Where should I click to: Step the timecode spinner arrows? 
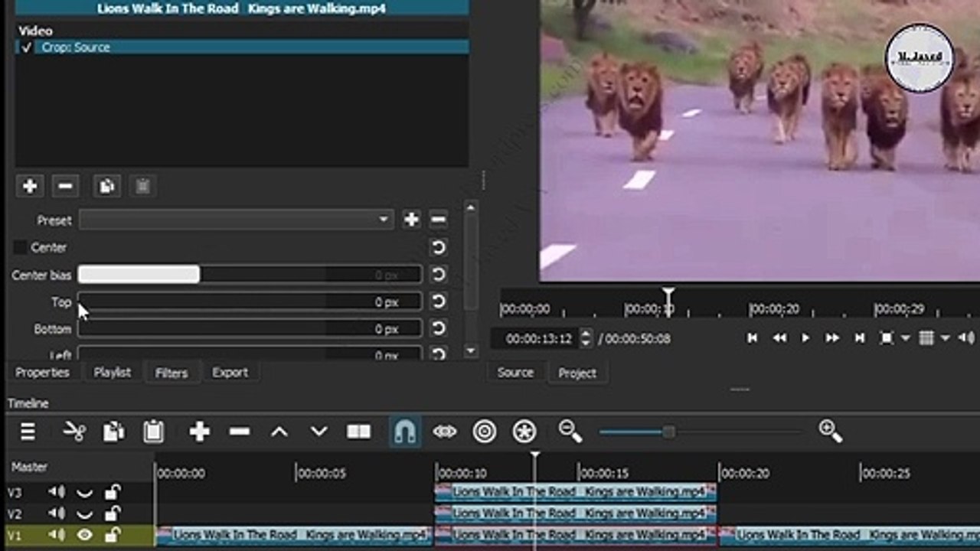tap(586, 338)
